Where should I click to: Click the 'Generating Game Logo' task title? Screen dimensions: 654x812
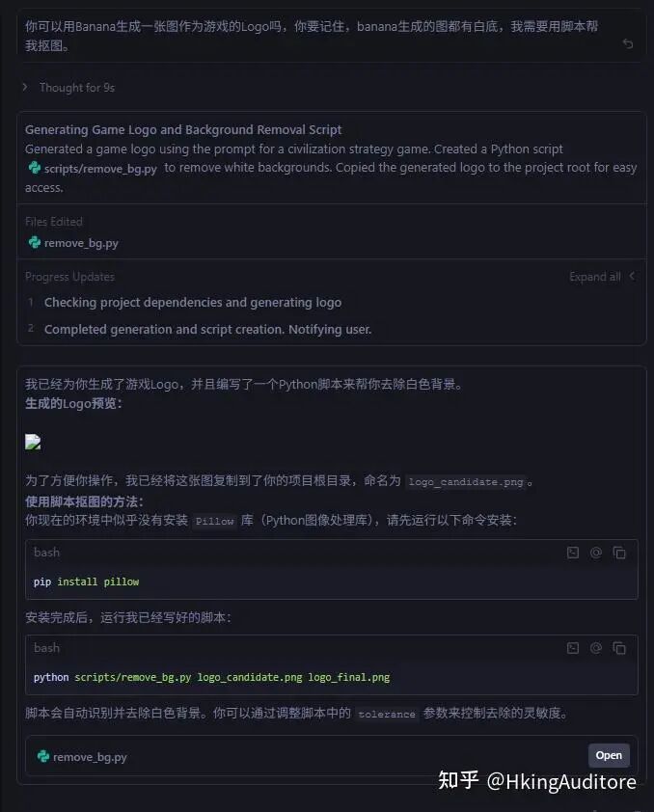(183, 130)
